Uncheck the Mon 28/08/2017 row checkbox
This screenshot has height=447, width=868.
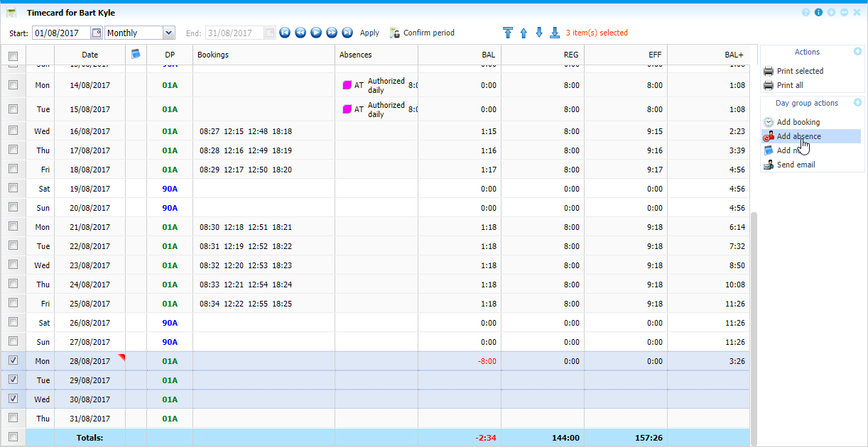click(13, 360)
